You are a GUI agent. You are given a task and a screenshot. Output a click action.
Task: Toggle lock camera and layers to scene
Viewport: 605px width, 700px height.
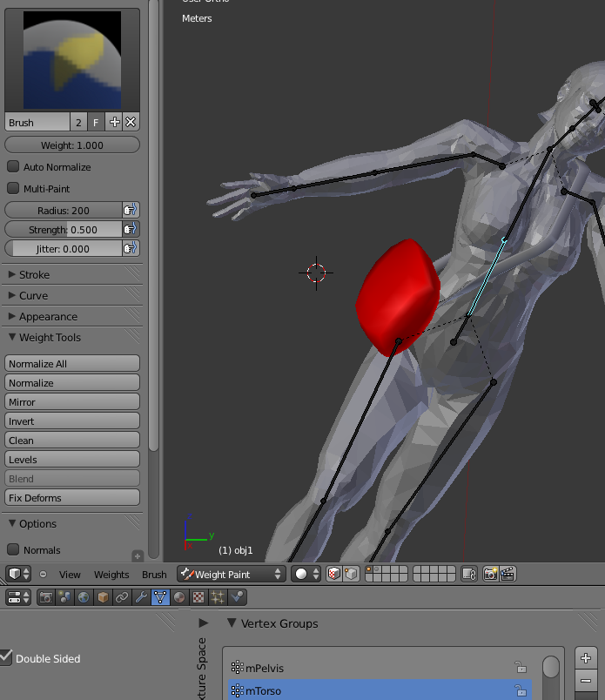click(469, 574)
